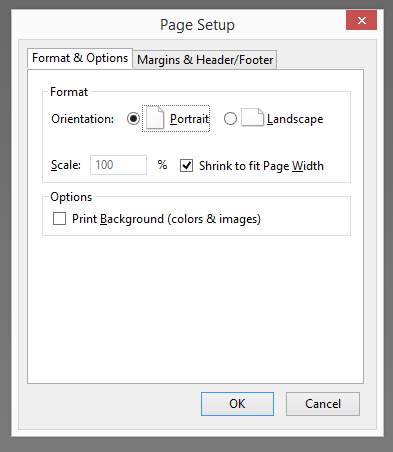This screenshot has height=452, width=393.
Task: Click the Shrink to fit Page Width label
Action: click(x=261, y=166)
